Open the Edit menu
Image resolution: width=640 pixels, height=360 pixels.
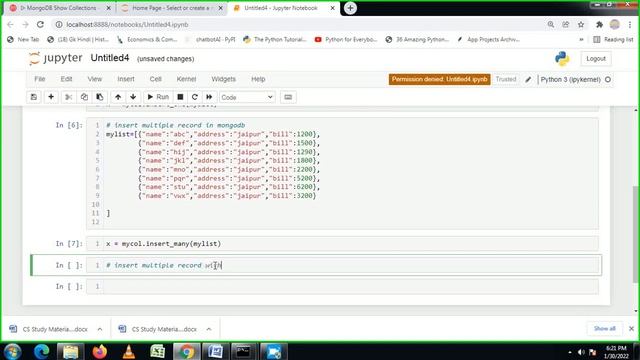click(x=66, y=79)
